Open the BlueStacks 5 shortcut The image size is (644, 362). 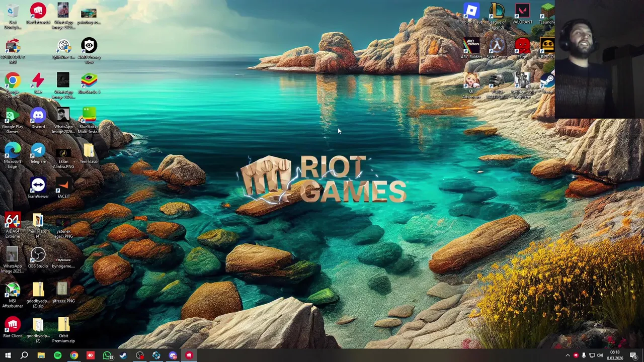point(89,83)
